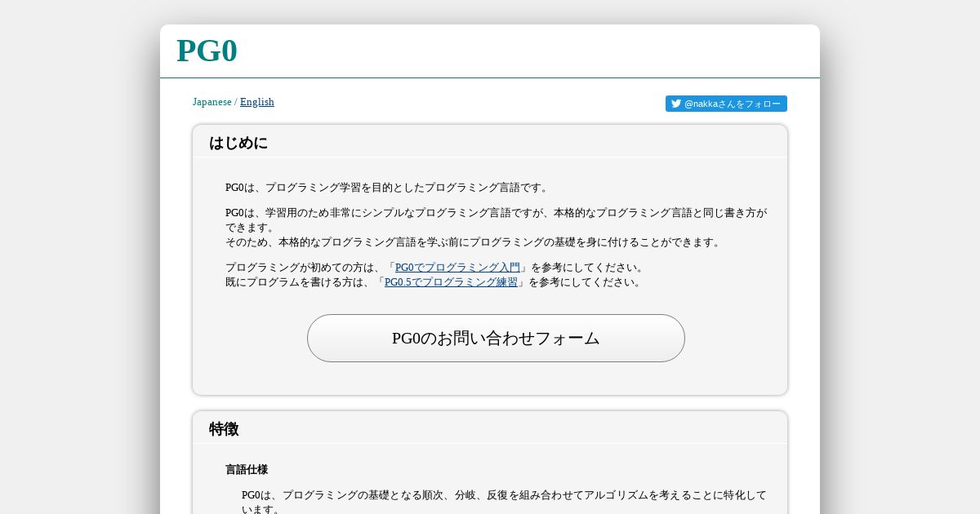Viewport: 980px width, 514px height.
Task: Click the 特徴 section heading
Action: coord(224,429)
